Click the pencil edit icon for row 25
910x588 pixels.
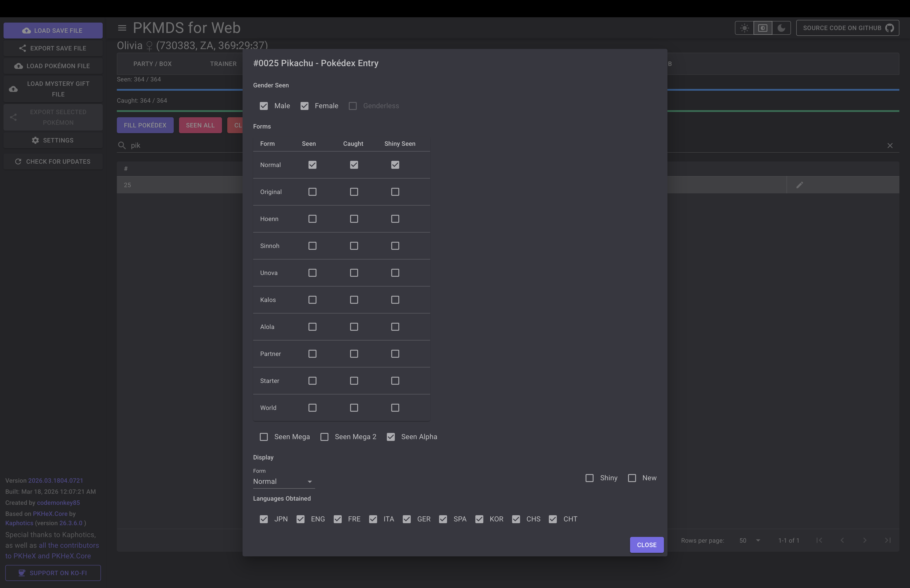tap(800, 185)
